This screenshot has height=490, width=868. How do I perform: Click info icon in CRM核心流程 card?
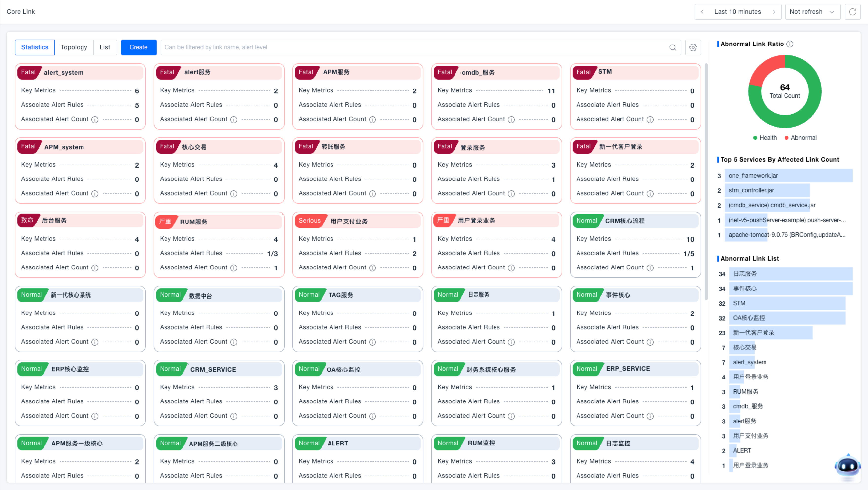tap(650, 268)
